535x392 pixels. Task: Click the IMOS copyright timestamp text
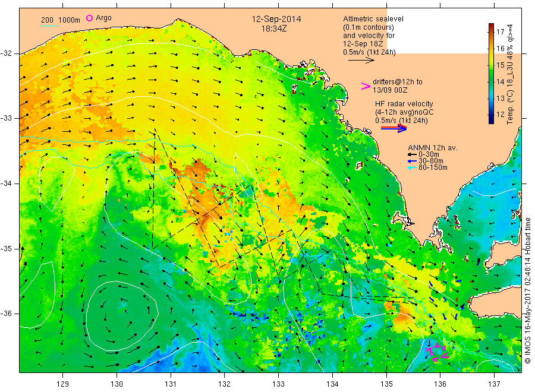coord(528,292)
